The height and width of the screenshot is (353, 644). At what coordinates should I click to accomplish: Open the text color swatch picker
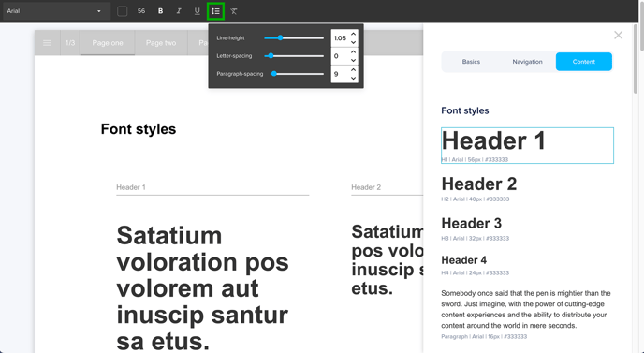pos(123,11)
